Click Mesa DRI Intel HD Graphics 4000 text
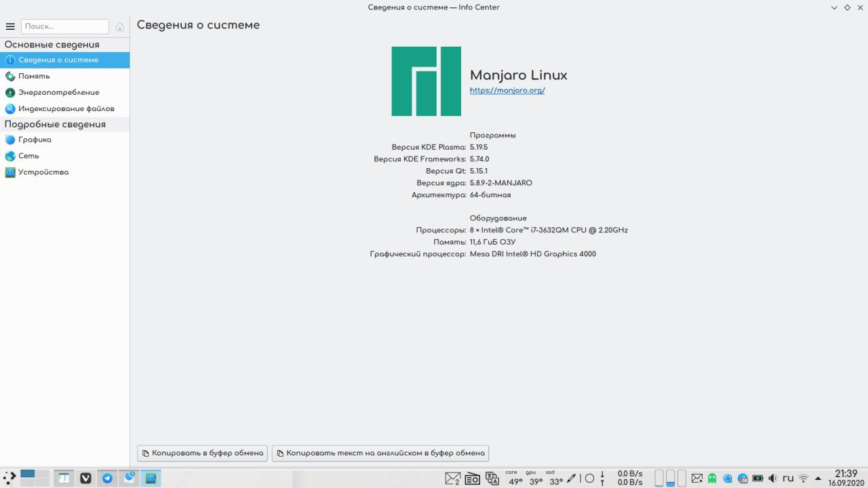This screenshot has height=488, width=868. tap(533, 254)
